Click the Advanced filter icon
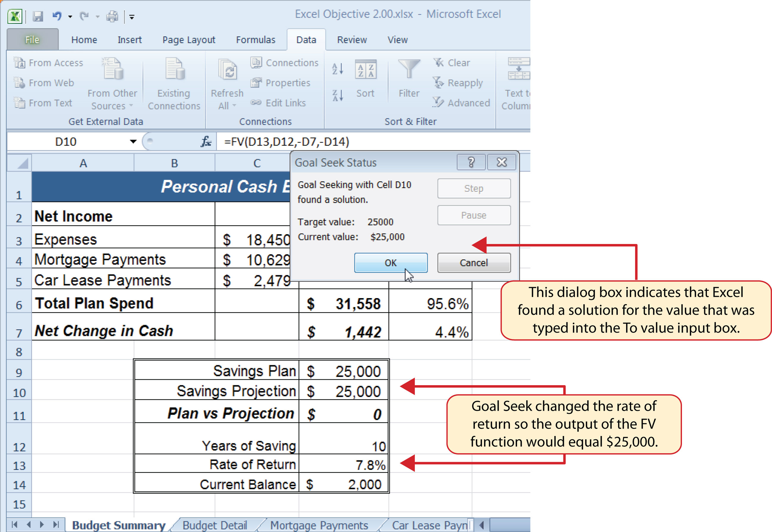Viewport: 772px width, 532px height. coord(439,102)
